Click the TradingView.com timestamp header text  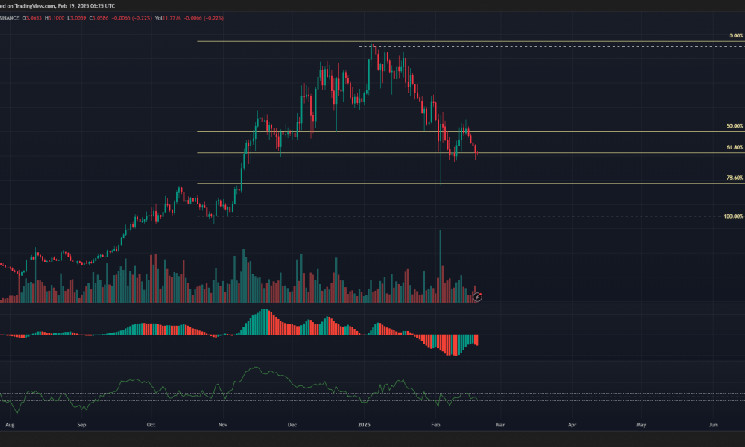pos(57,6)
